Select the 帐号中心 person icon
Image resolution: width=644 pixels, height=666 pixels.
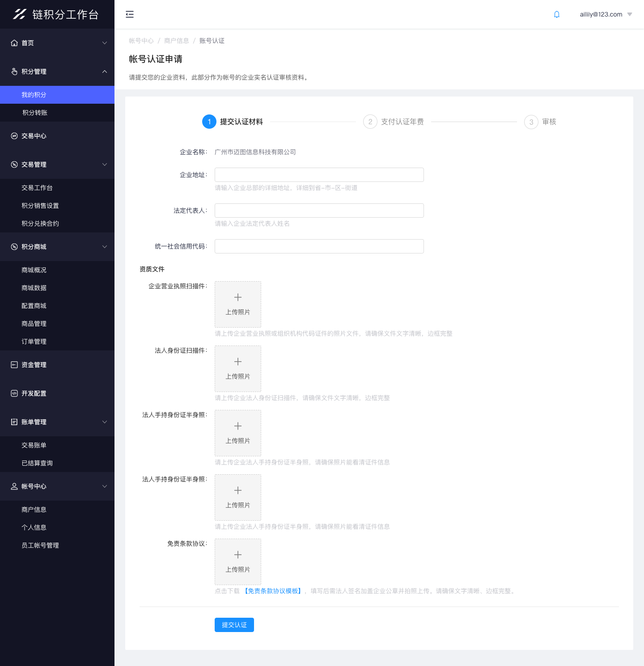click(x=14, y=486)
